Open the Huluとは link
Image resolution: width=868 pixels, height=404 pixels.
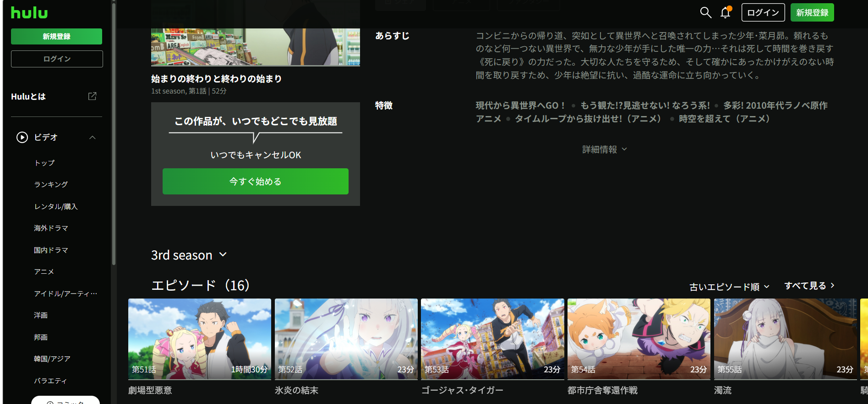pos(28,97)
